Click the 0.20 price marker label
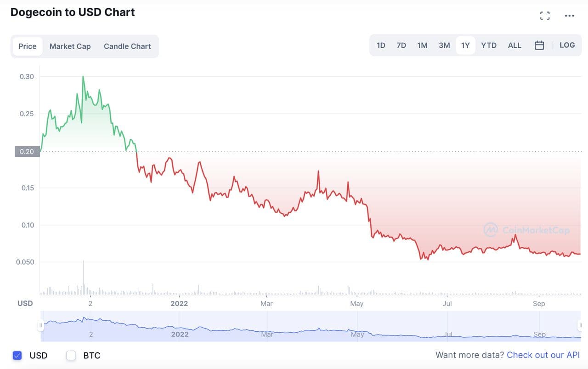The height and width of the screenshot is (369, 588). click(27, 152)
